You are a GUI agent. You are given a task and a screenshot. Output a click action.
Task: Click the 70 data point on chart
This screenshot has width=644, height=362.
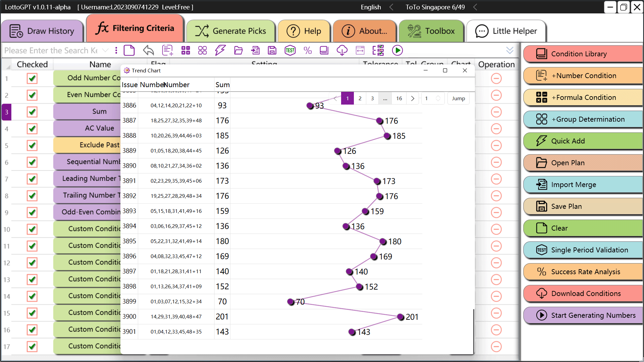point(291,302)
